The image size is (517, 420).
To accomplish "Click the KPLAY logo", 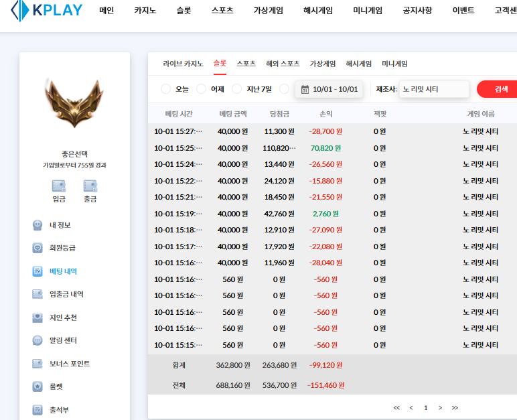I will click(x=47, y=10).
